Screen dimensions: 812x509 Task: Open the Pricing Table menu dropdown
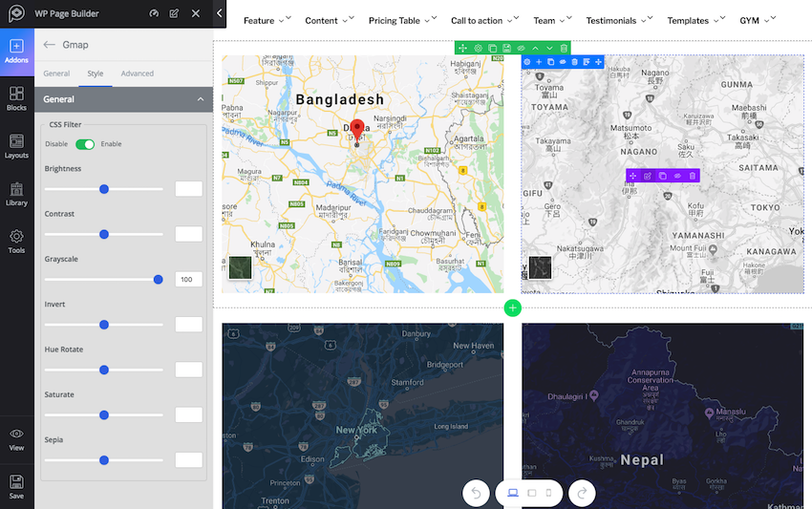pos(402,21)
